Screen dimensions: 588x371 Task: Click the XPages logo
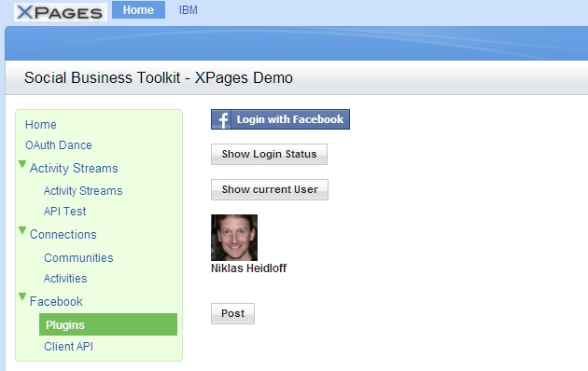click(x=61, y=12)
